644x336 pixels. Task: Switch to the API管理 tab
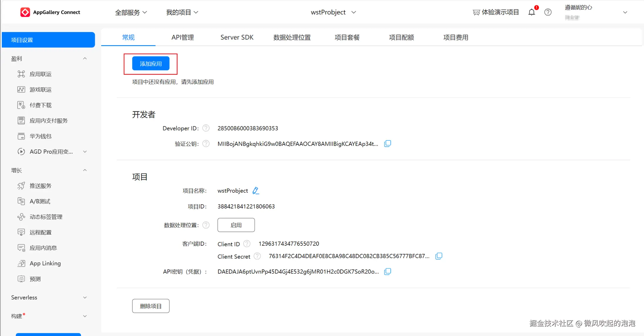point(183,38)
